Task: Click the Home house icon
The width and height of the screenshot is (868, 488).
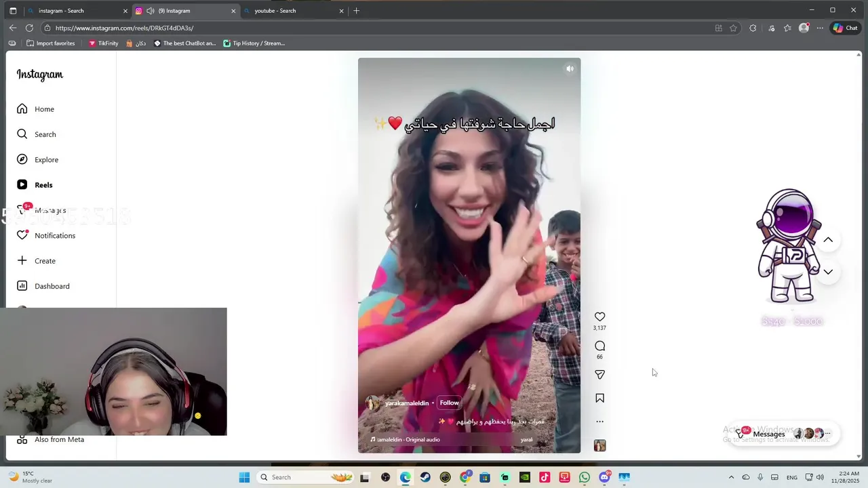Action: (22, 108)
